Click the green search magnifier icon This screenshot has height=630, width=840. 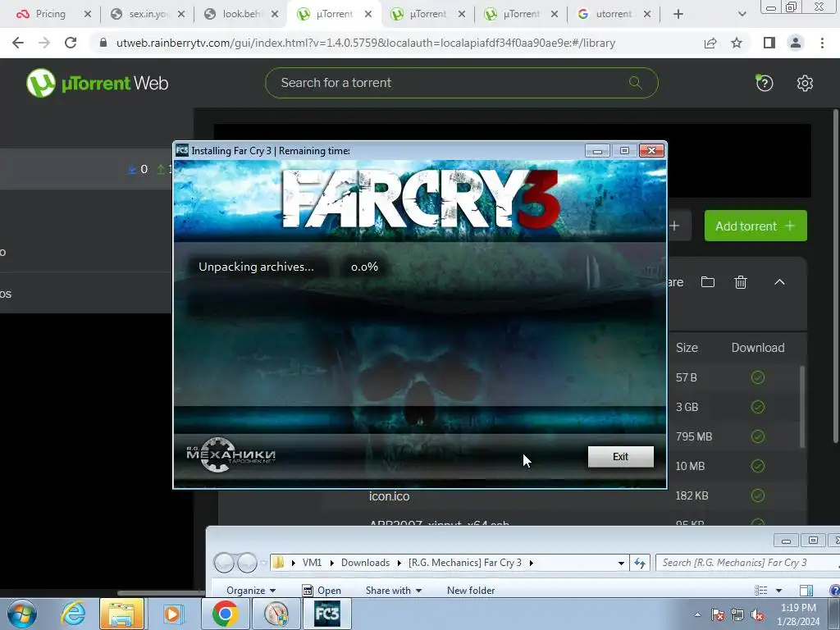[636, 83]
